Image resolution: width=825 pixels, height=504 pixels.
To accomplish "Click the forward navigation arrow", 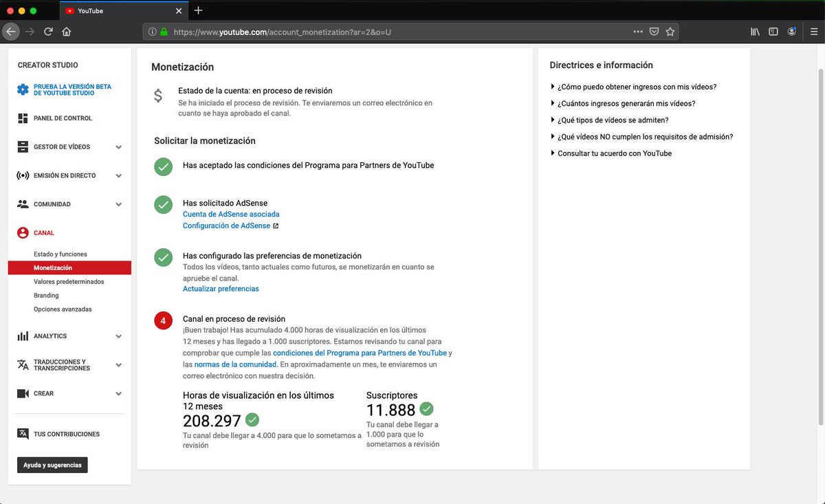I will click(x=30, y=31).
